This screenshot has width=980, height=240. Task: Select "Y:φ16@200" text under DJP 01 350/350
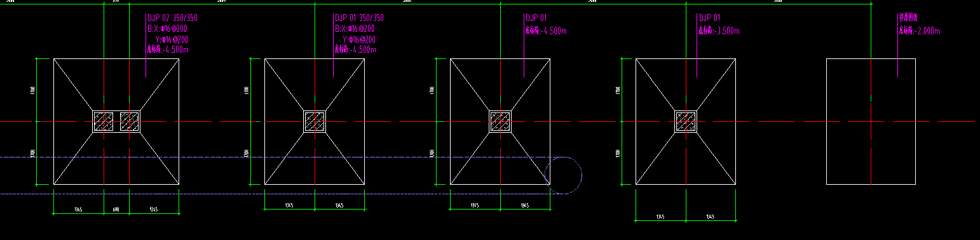coord(358,39)
